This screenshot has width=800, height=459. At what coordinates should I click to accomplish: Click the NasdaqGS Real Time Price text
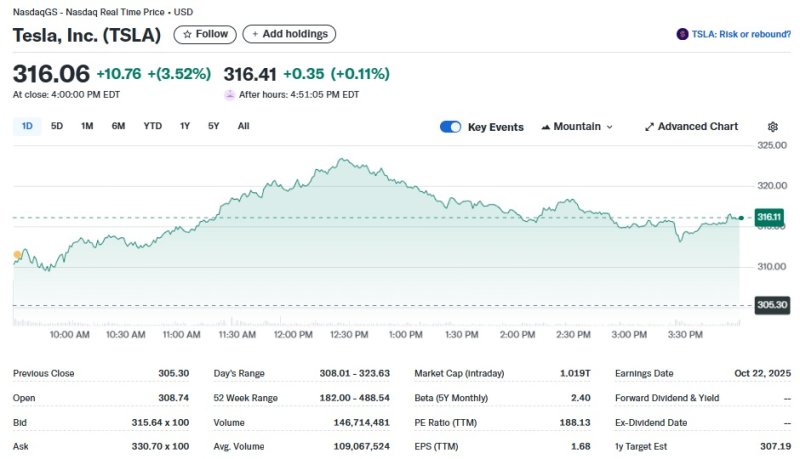pos(103,12)
